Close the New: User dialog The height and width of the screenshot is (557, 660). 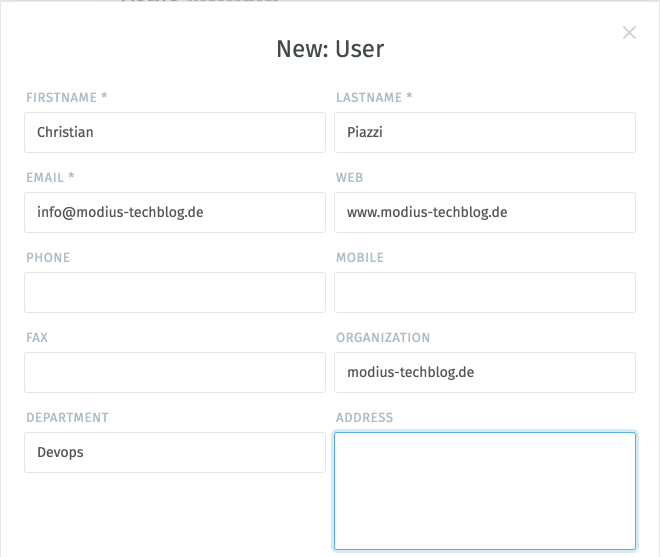click(629, 33)
